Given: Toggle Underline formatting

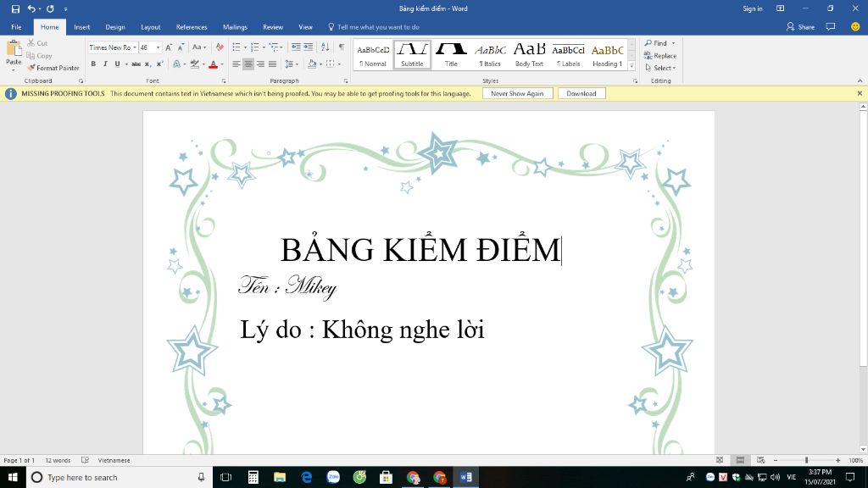Looking at the screenshot, I should click(x=117, y=64).
